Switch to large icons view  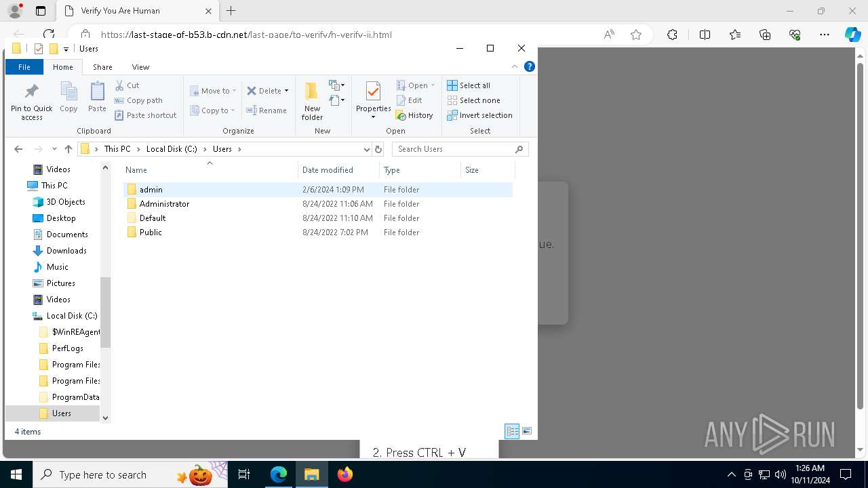(x=527, y=431)
